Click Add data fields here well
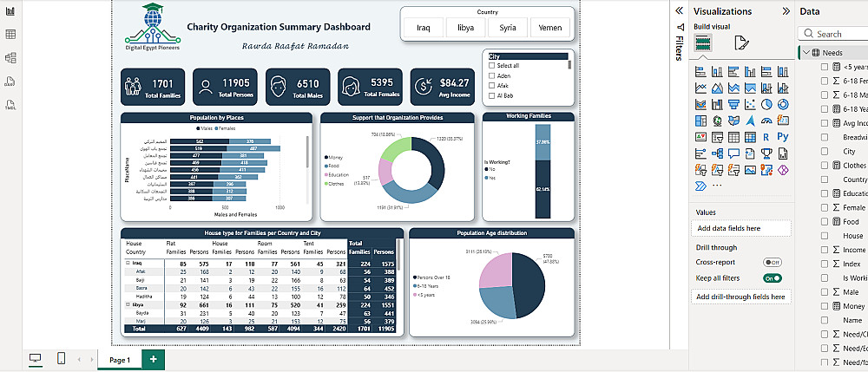868x372 pixels. [x=740, y=228]
